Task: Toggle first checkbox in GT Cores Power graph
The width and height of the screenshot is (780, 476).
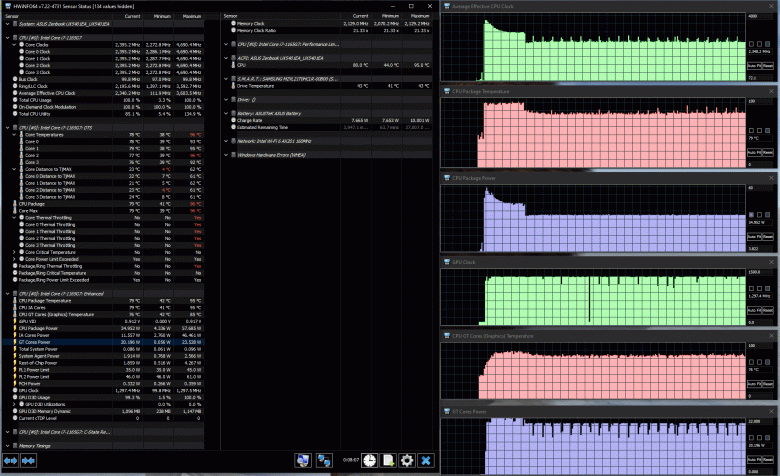Action: click(751, 438)
